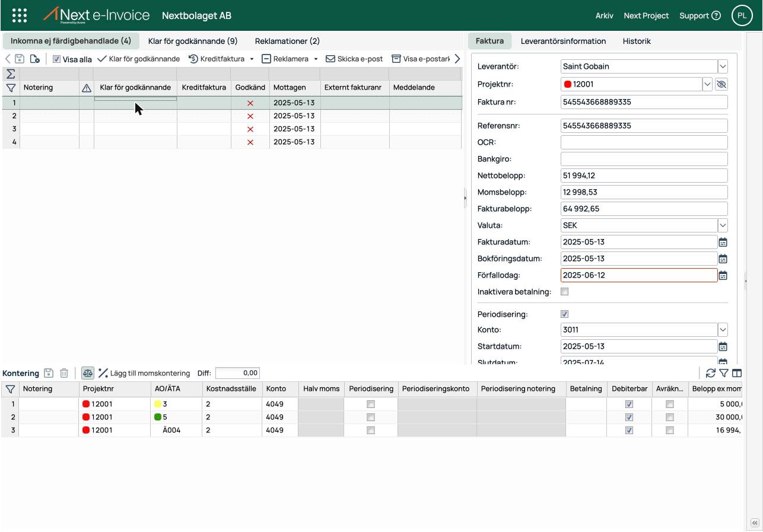This screenshot has width=763, height=532.
Task: Expand the Konto 3011 dropdown
Action: (x=723, y=330)
